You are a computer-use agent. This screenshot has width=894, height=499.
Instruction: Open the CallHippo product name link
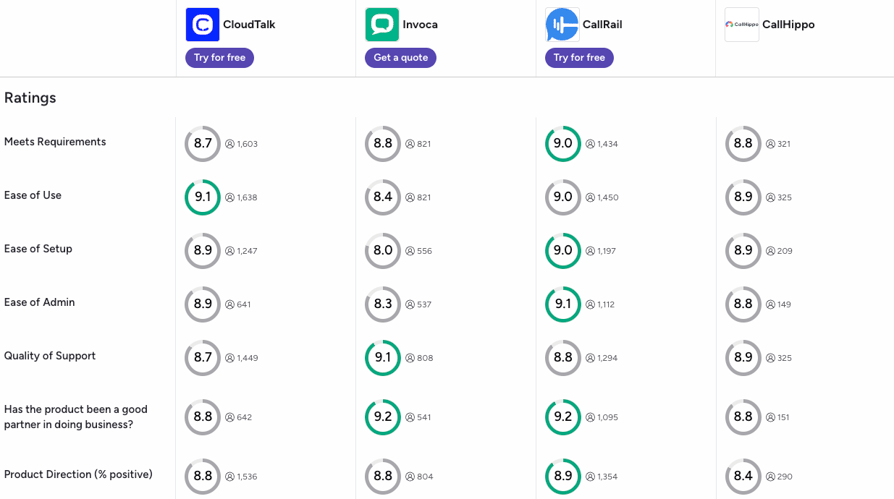point(789,25)
